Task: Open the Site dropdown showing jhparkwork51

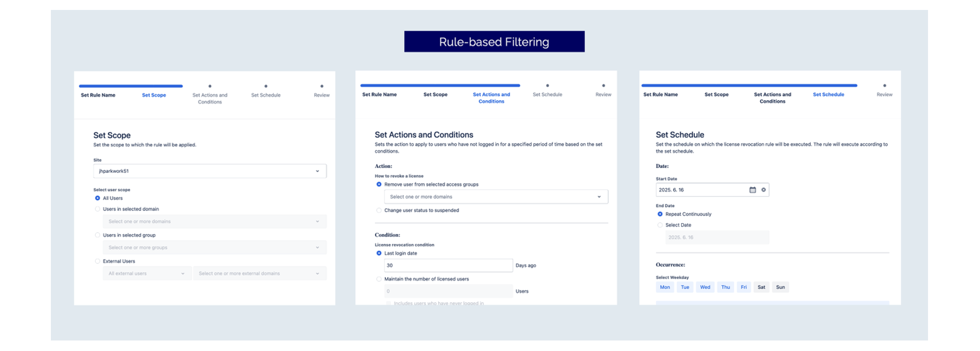Action: click(210, 171)
